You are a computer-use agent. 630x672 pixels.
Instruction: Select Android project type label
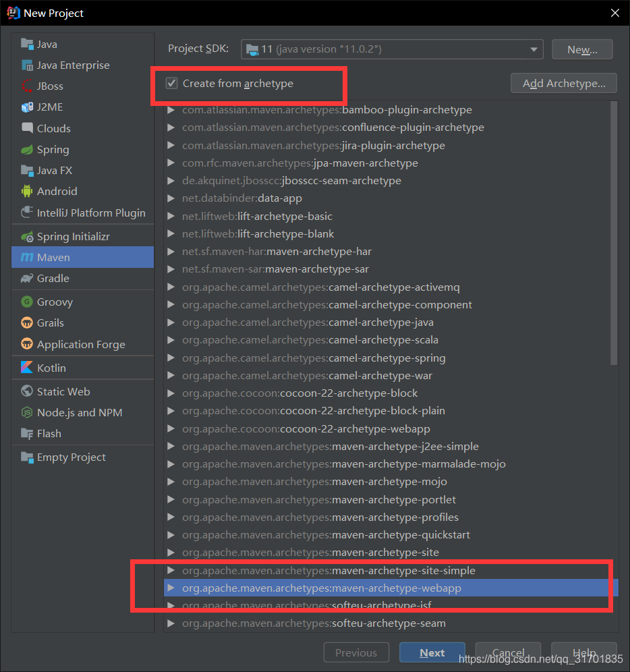(x=57, y=191)
